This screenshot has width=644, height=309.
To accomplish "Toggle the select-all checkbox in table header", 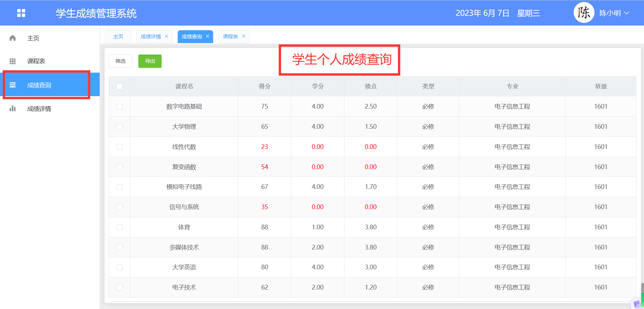I will (120, 86).
